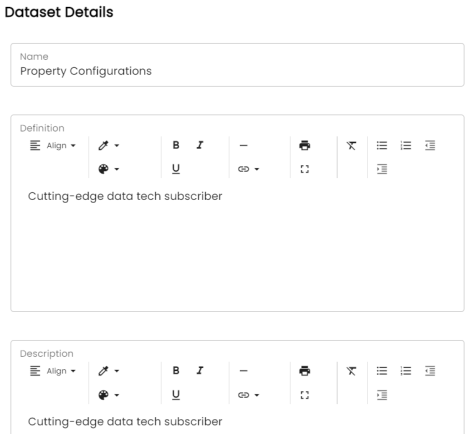Click into the Definition text area

(x=237, y=247)
